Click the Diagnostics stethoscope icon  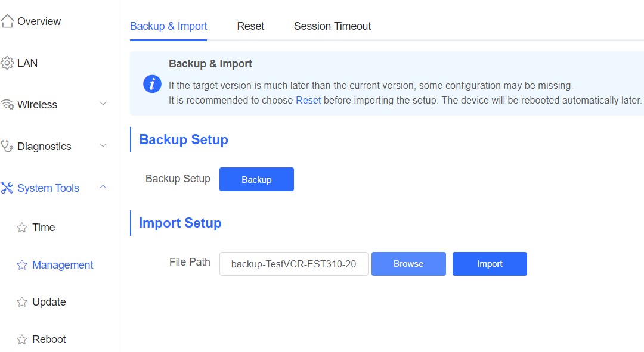click(7, 147)
